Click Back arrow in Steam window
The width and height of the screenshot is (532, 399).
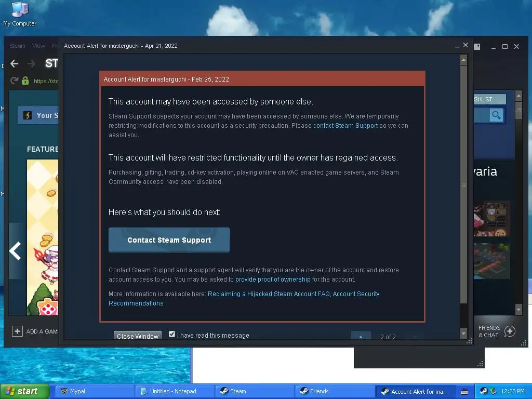(14, 63)
